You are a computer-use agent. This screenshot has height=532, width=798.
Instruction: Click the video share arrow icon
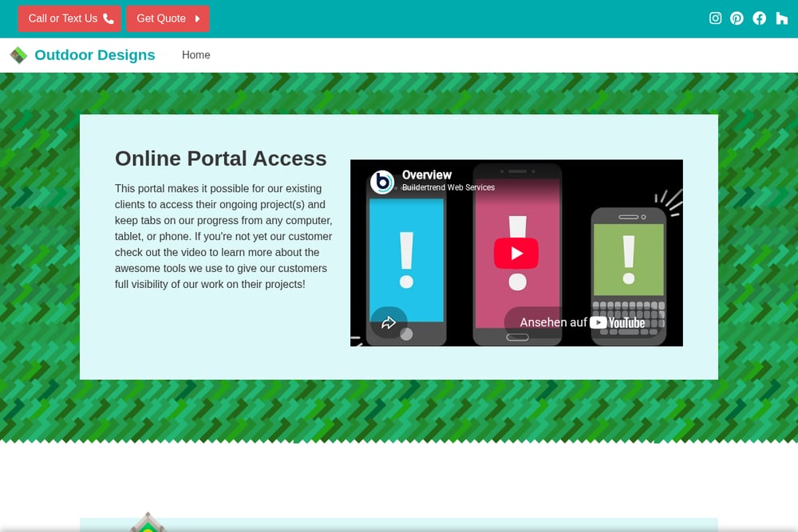389,322
